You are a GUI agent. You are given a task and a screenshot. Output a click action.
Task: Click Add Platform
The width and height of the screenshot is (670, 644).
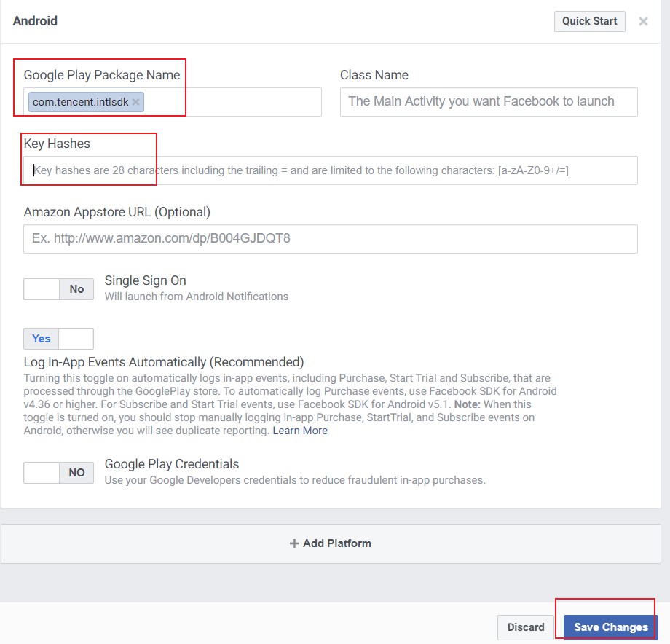point(335,543)
